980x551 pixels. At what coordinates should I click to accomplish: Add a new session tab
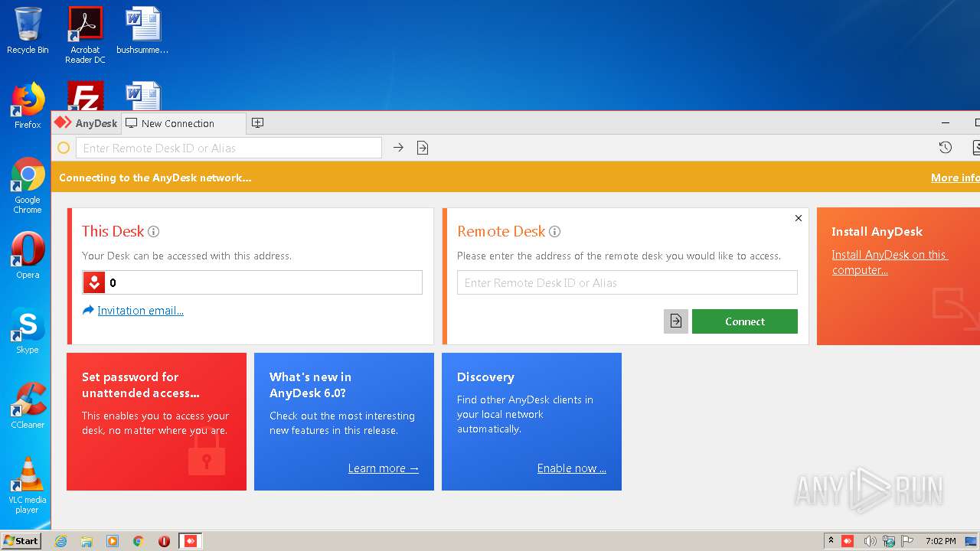coord(258,122)
